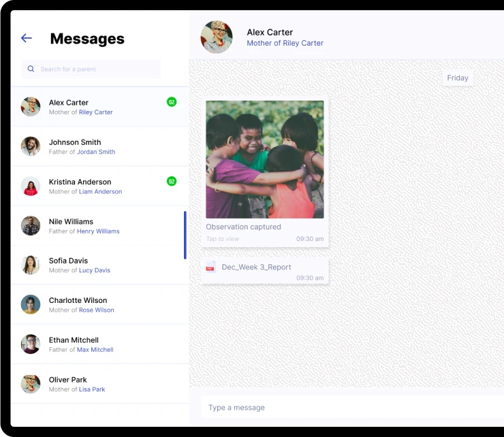
Task: Click the 'Search for a parent' field
Action: [95, 69]
